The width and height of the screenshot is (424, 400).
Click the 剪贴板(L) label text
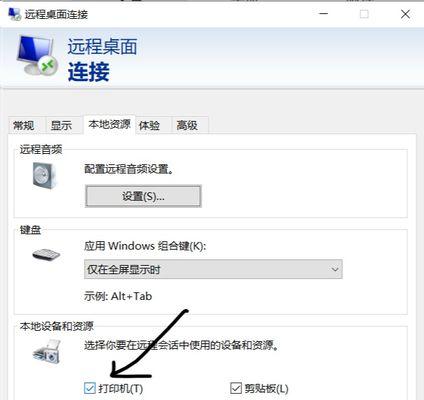(266, 388)
